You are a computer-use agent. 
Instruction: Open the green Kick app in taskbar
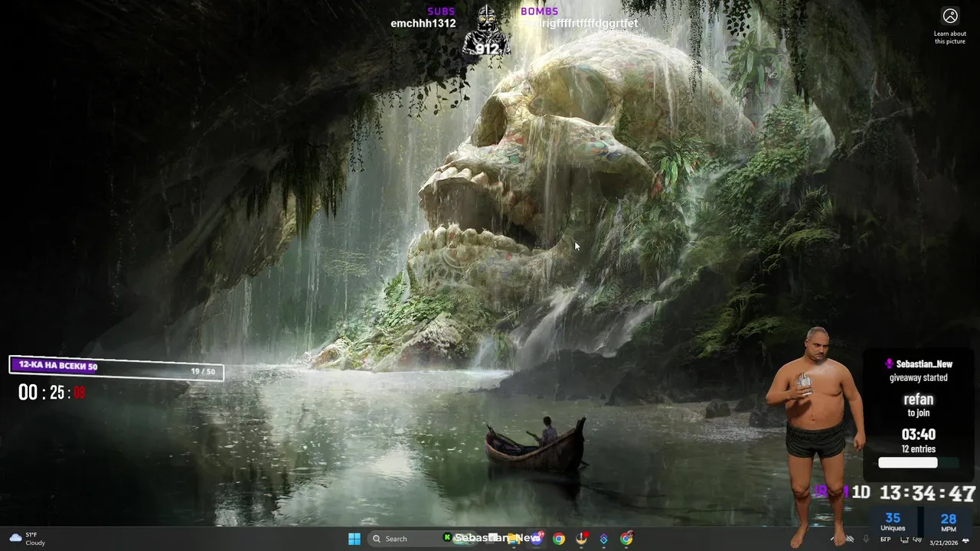point(447,538)
